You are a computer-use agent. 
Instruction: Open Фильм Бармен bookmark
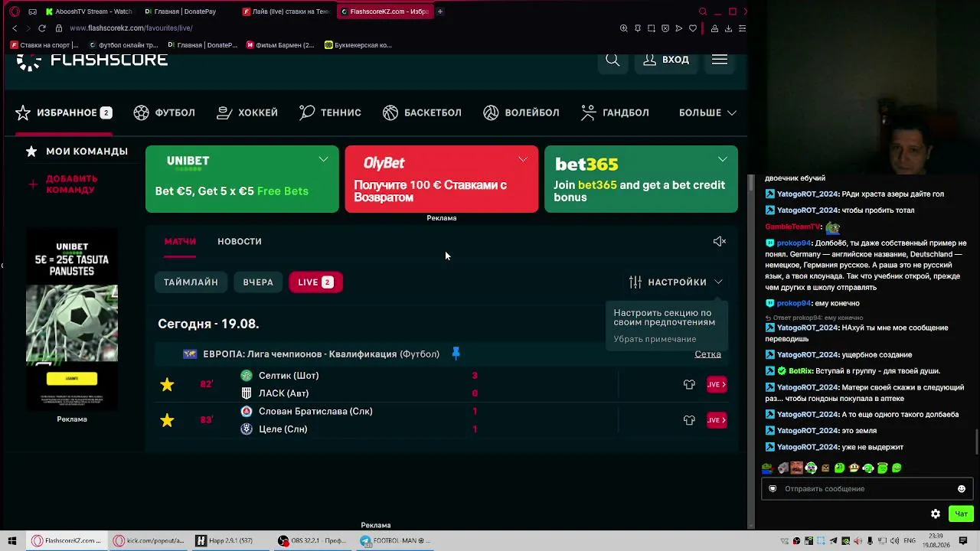280,45
